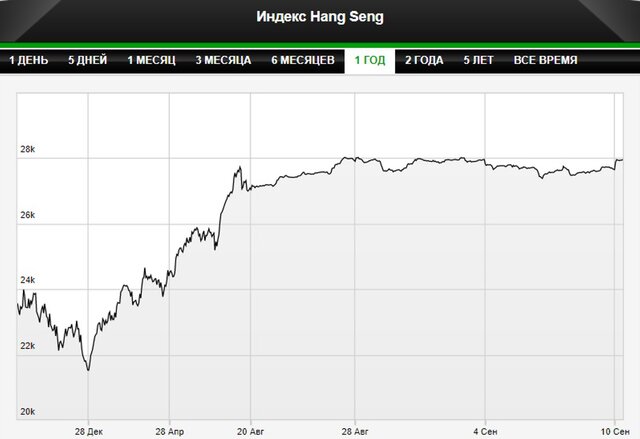Click the 26k axis label
The height and width of the screenshot is (439, 640).
(28, 215)
